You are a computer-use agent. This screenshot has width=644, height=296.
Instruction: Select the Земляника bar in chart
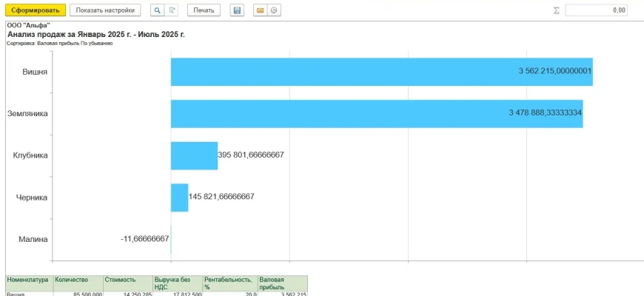(376, 113)
